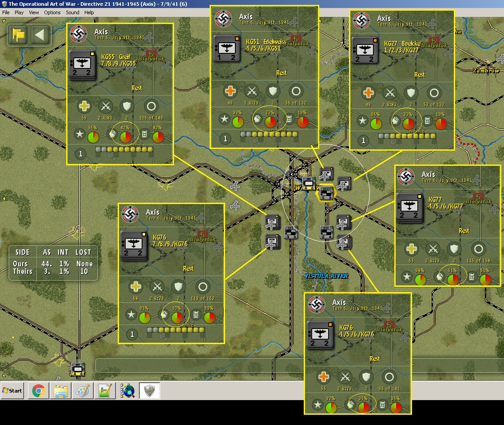Click the bomber counter in the KG55 "Greif" panel
The image size is (504, 425).
click(x=82, y=65)
